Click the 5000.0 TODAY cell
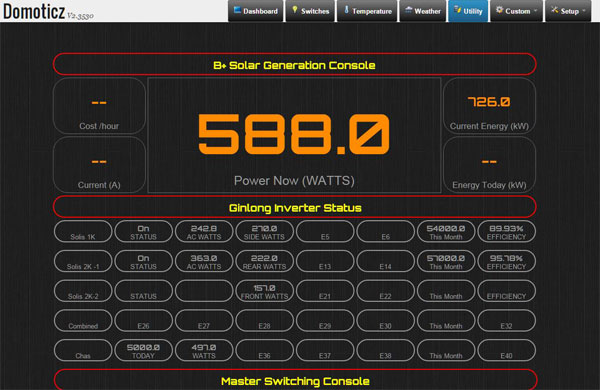This screenshot has width=600, height=390. click(x=143, y=351)
